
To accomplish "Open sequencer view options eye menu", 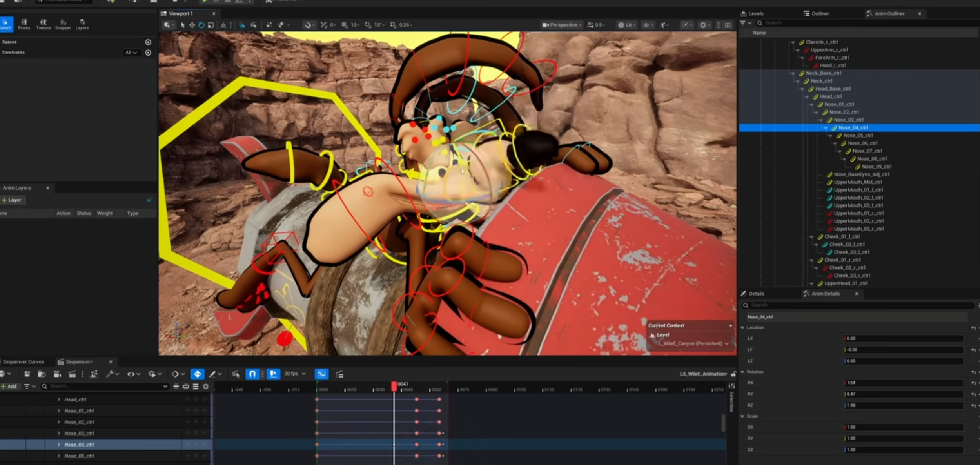I will click(133, 374).
